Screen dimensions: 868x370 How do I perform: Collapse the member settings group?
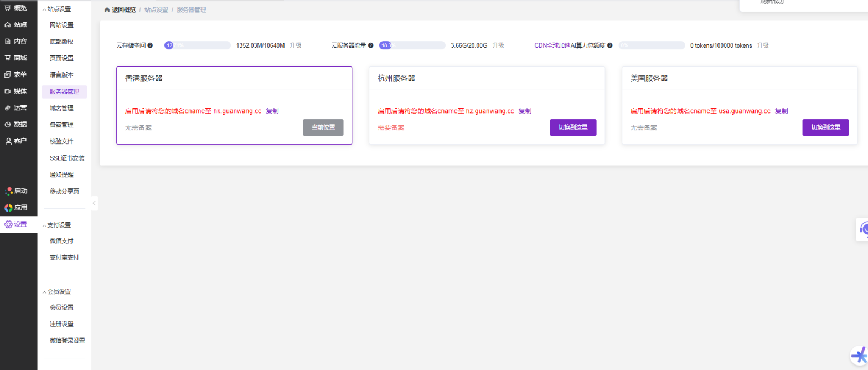[45, 292]
